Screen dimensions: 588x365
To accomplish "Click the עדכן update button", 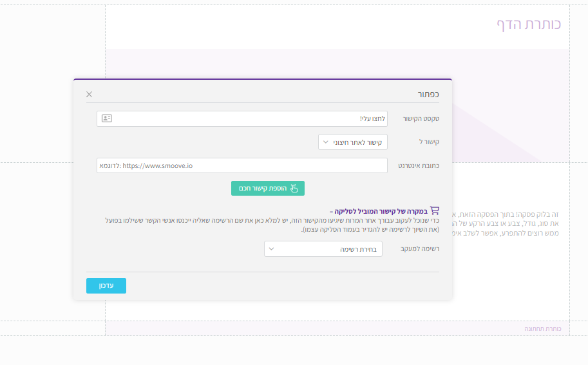I will point(106,286).
